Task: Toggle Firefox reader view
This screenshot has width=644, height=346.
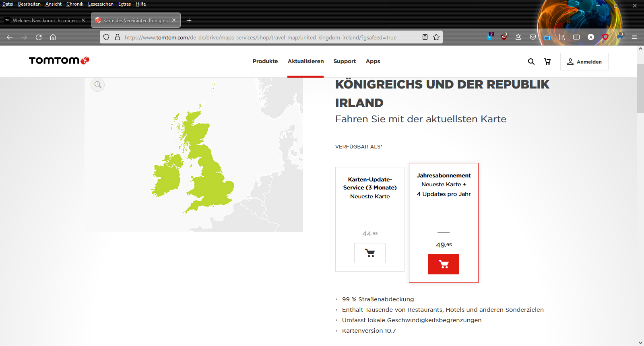Action: tap(425, 37)
